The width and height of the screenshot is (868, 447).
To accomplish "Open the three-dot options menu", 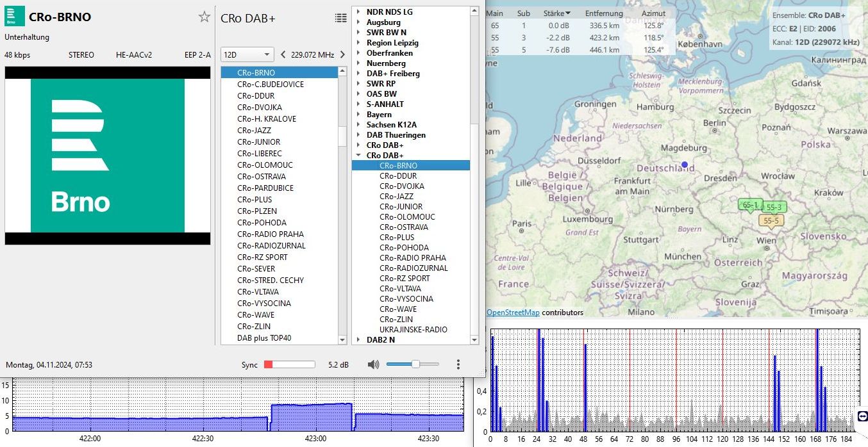I will click(x=458, y=364).
